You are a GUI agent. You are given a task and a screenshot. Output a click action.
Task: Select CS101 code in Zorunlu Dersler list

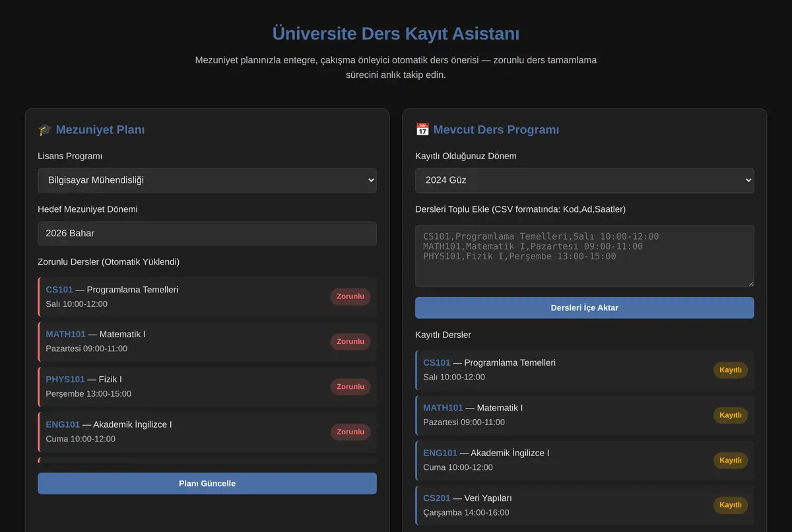pos(59,290)
